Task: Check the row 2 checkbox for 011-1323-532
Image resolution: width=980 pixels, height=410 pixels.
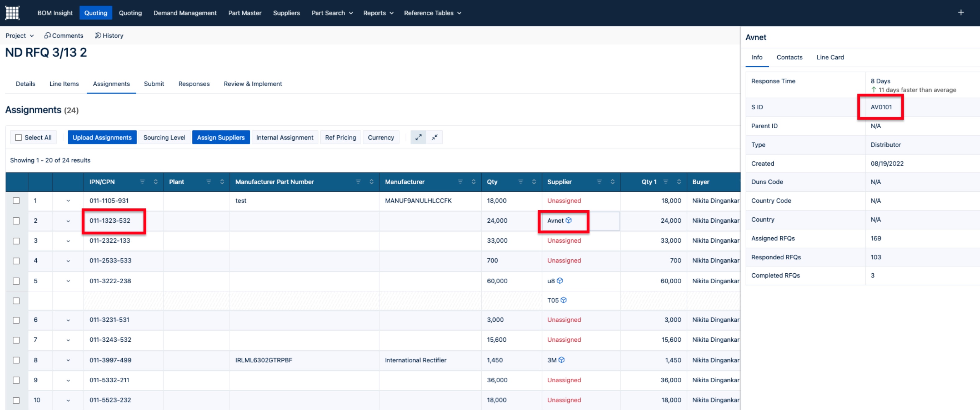Action: 16,221
